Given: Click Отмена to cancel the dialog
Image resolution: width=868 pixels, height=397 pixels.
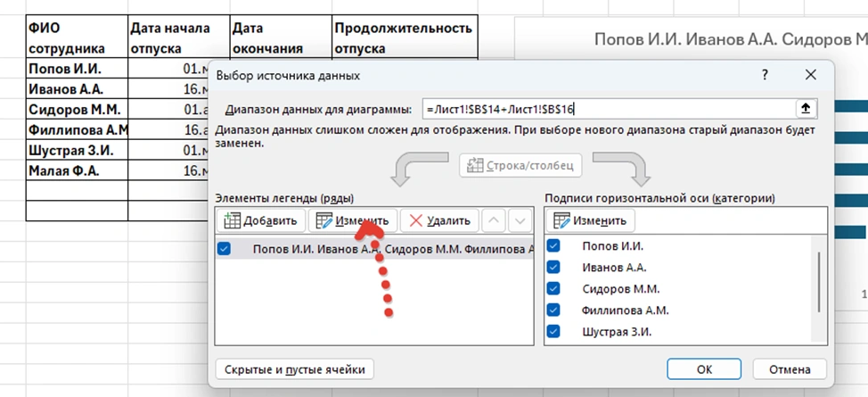Looking at the screenshot, I should click(790, 369).
